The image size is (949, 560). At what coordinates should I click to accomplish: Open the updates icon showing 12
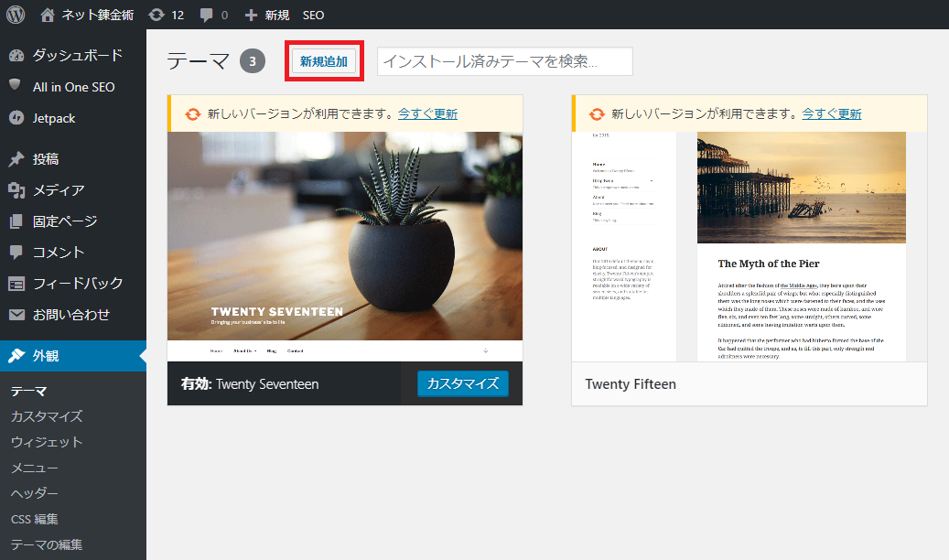(x=156, y=15)
